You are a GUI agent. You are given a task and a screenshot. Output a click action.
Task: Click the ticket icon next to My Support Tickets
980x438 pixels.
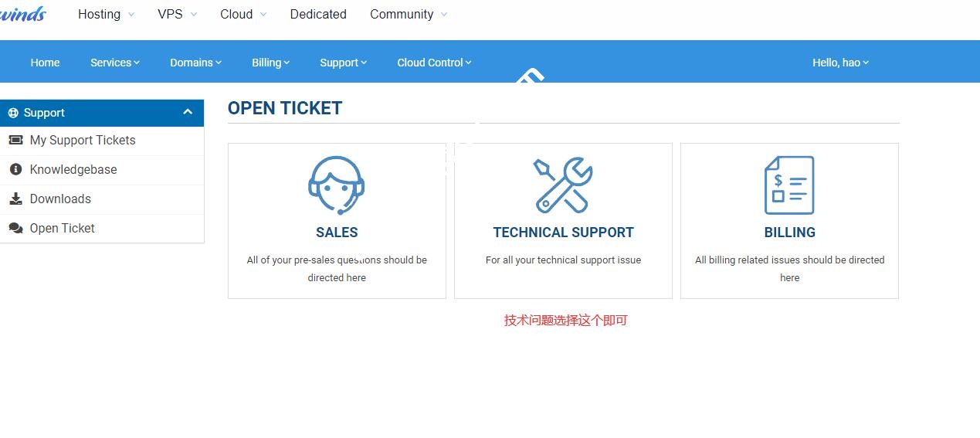pos(15,140)
